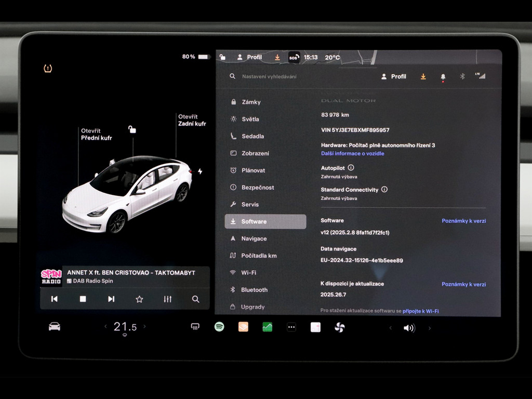This screenshot has height=399, width=532.
Task: Open audio equalizer settings
Action: [x=168, y=299]
